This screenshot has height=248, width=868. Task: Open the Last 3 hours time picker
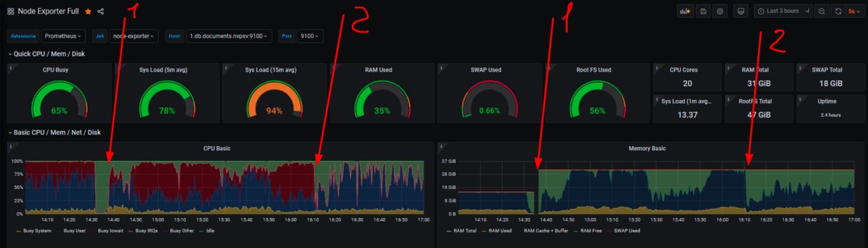point(783,12)
